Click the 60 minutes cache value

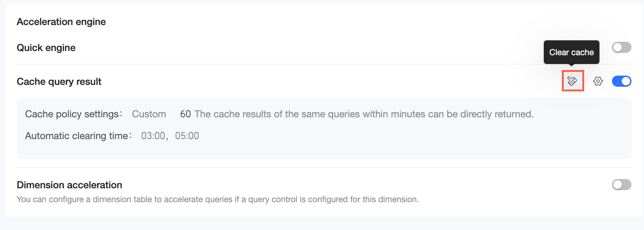coord(185,114)
